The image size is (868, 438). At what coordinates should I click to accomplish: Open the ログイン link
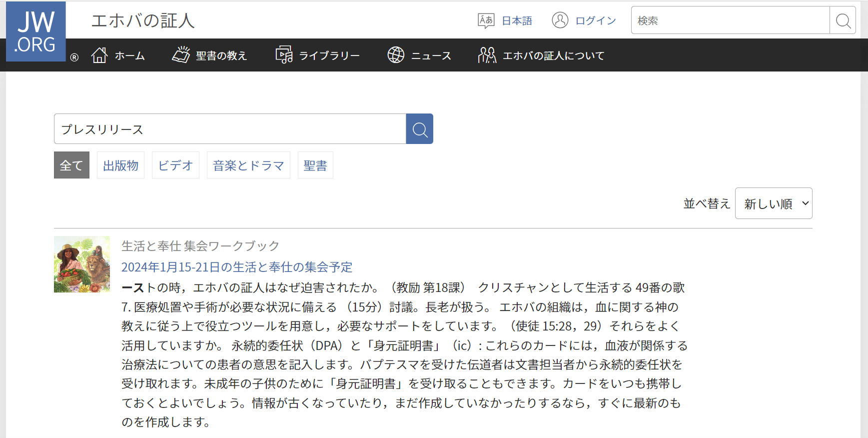596,20
